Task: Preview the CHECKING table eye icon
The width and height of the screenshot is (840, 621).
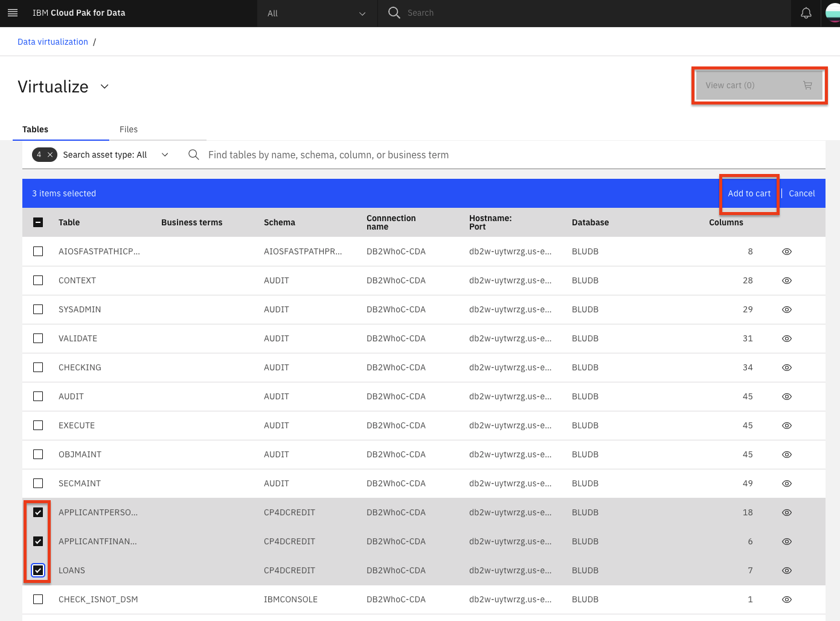Action: [x=787, y=367]
